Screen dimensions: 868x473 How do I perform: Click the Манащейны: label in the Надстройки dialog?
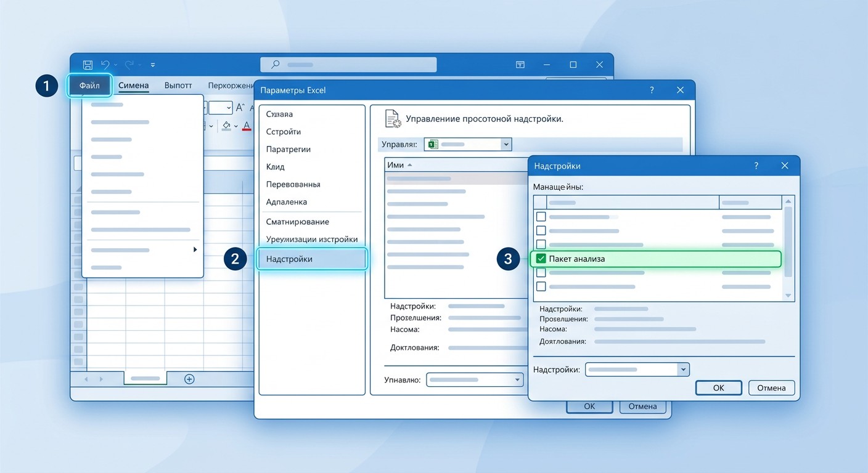tap(558, 186)
